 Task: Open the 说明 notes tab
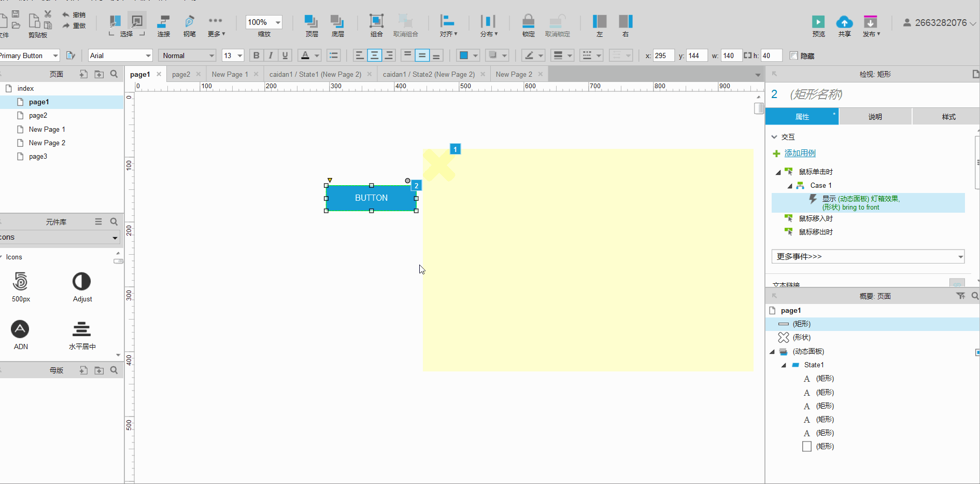pyautogui.click(x=875, y=117)
